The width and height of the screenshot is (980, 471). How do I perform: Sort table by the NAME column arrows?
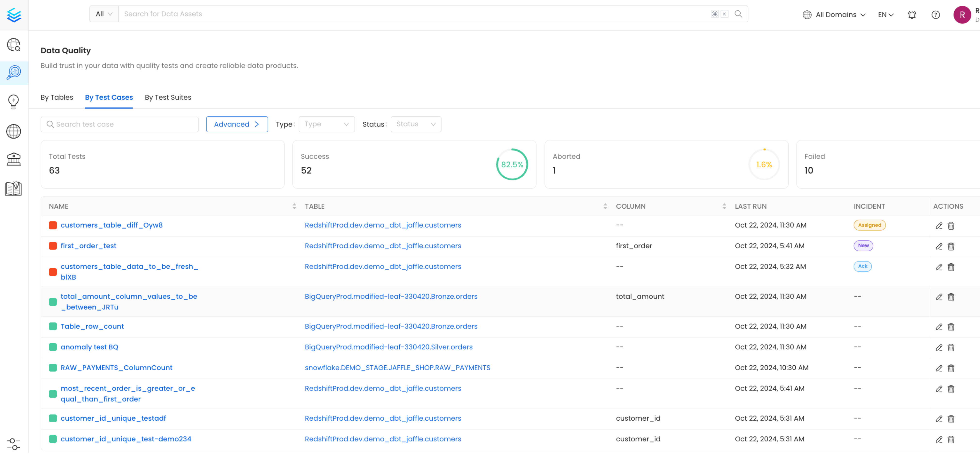coord(294,206)
